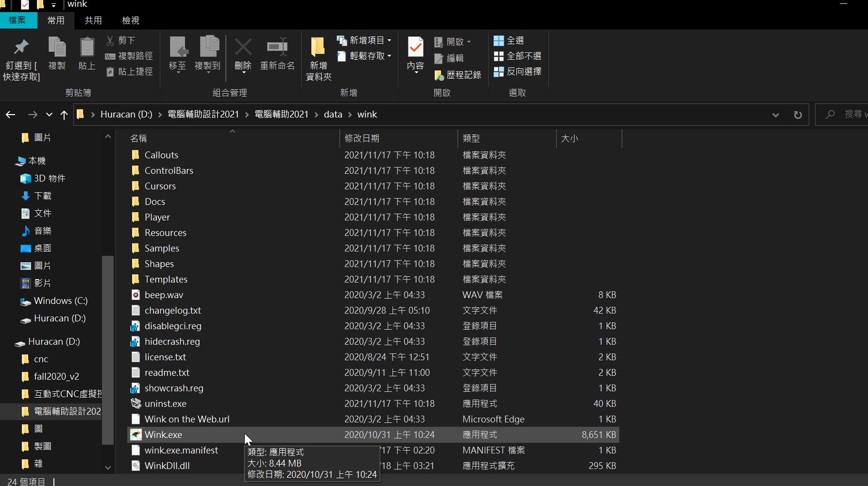Select the beep.wav audio file icon
Screen dimensions: 868x486
tap(136, 295)
